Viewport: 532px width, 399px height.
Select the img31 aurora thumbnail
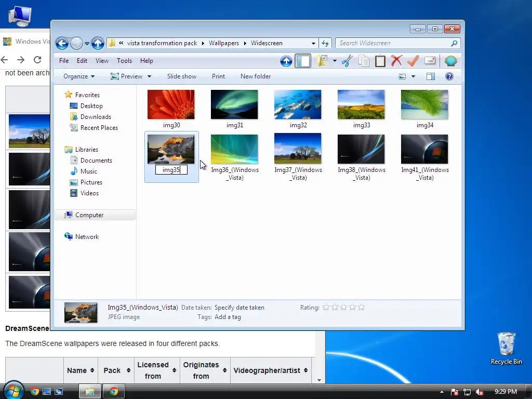(234, 104)
